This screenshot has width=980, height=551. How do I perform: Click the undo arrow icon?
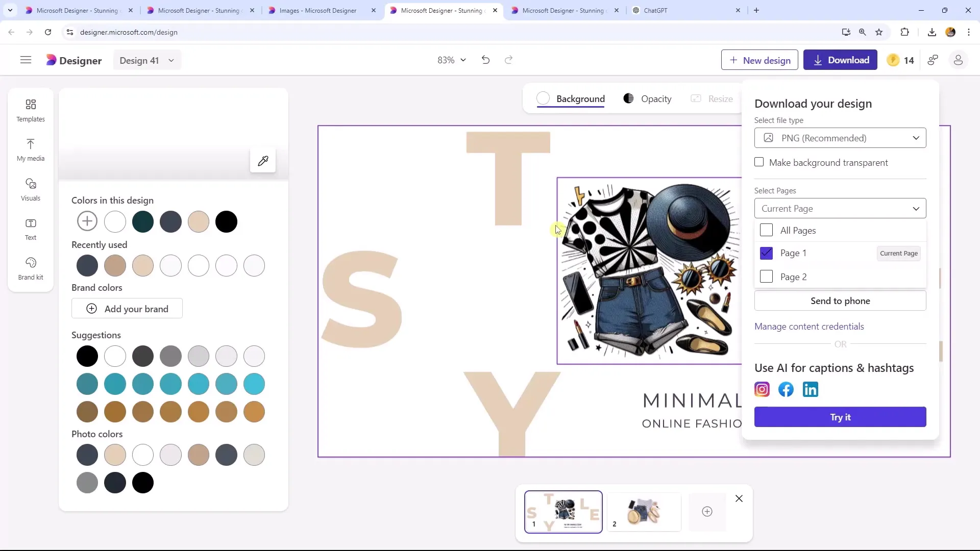click(486, 60)
